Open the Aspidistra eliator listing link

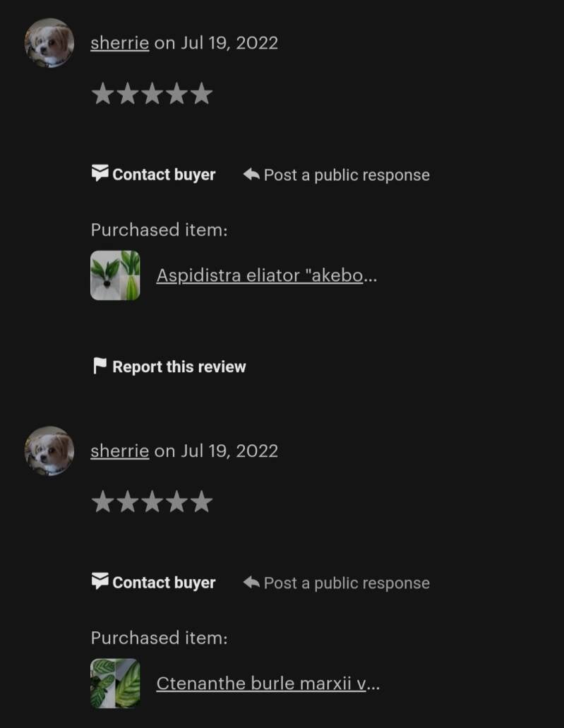tap(266, 275)
